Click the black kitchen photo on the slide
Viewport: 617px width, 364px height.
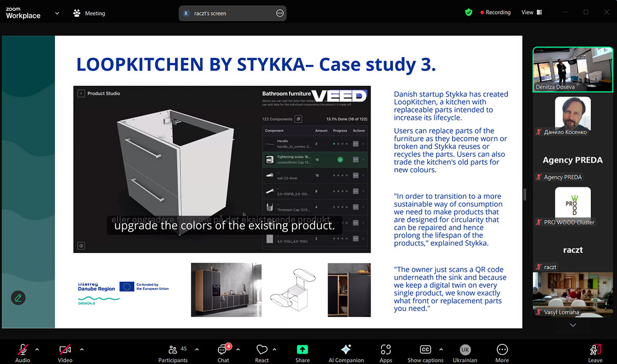click(x=226, y=290)
